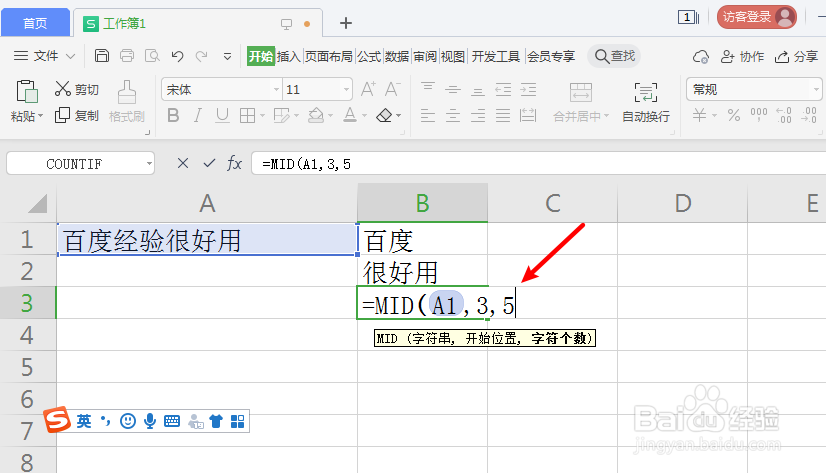Screen dimensions: 826x473
Task: Toggle Bold formatting
Action: point(173,115)
